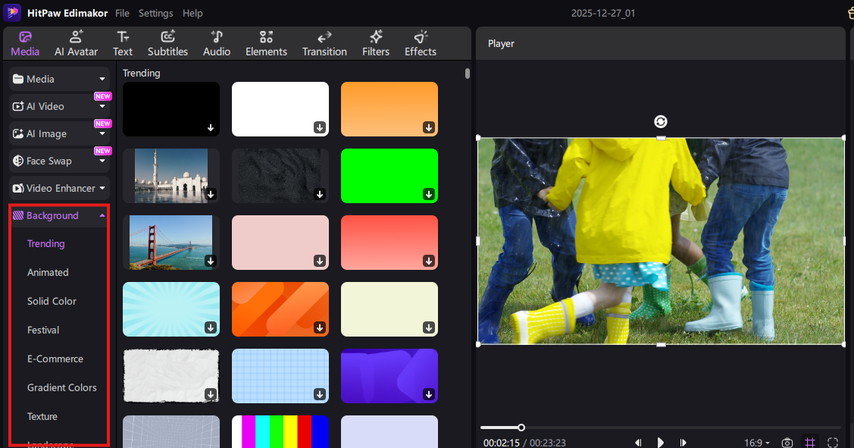The image size is (854, 448).
Task: Download the orange stripes background
Action: (x=320, y=328)
